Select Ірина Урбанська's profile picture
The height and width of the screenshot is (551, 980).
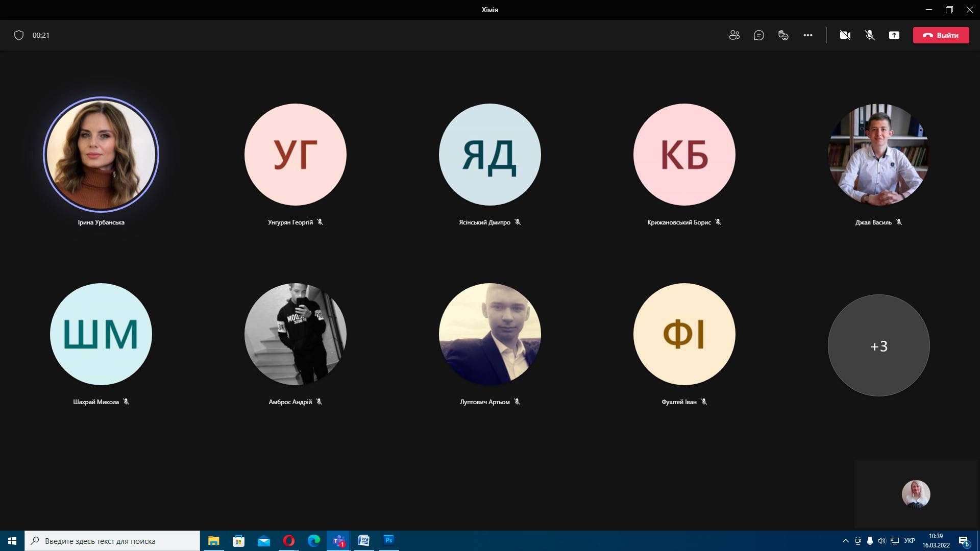click(x=101, y=154)
